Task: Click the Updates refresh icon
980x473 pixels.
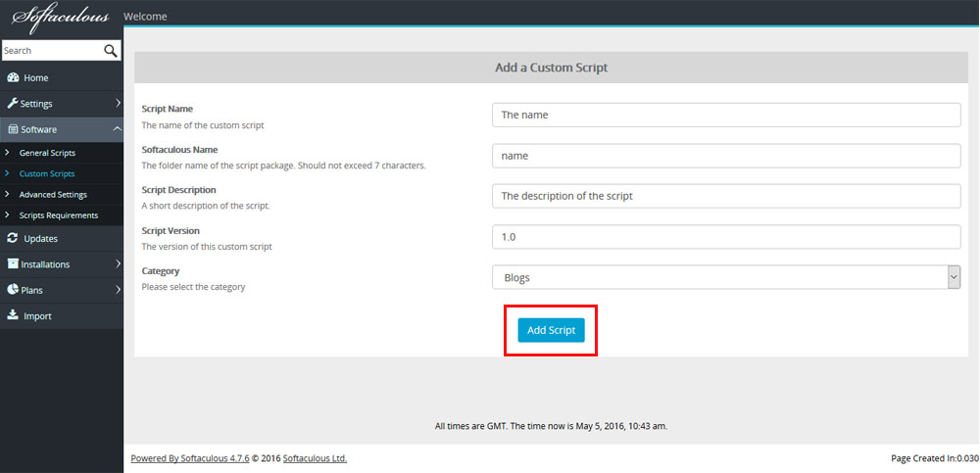Action: pyautogui.click(x=13, y=238)
